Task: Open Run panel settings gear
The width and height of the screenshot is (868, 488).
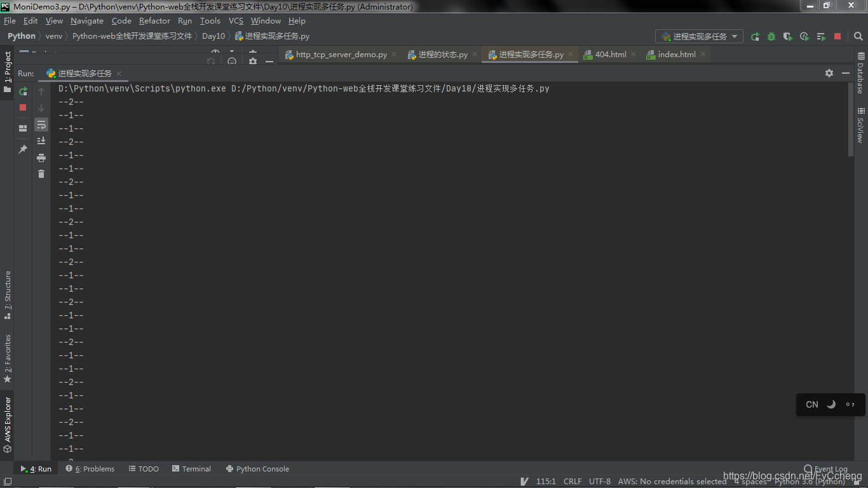Action: (x=829, y=73)
